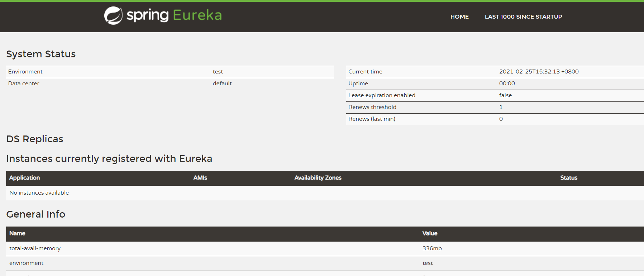Select the Renews threshold value 1
Screen dimensions: 644x276
[x=501, y=107]
